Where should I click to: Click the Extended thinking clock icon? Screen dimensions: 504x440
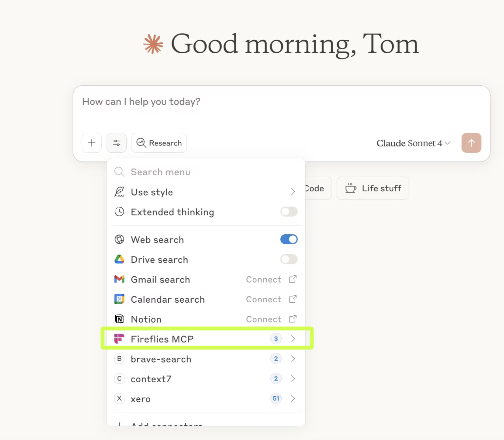119,212
